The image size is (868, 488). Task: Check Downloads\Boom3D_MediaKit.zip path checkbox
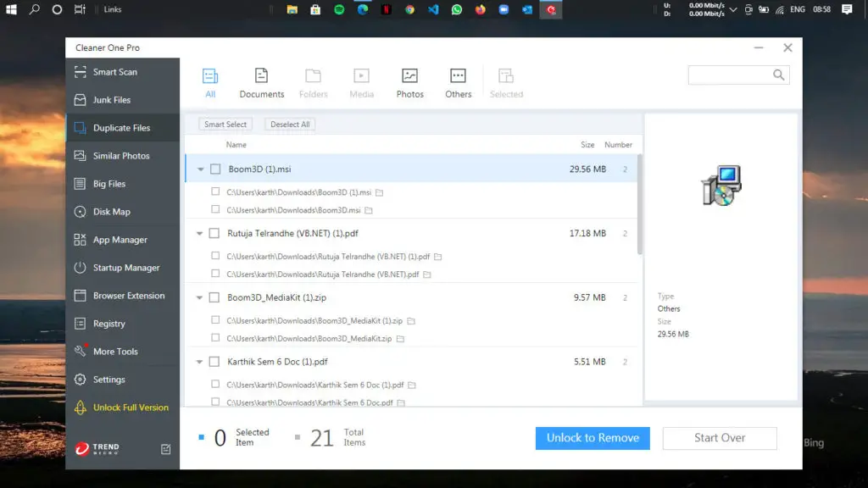215,337
